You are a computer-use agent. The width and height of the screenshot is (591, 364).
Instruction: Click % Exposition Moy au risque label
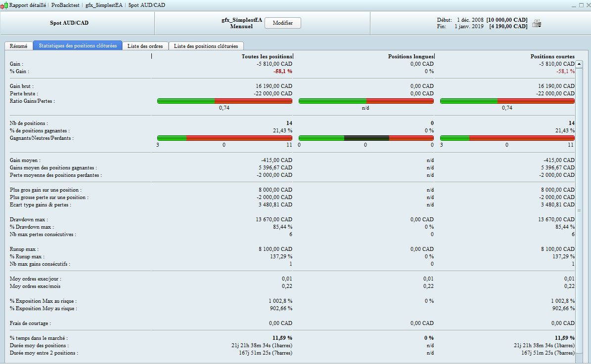click(44, 308)
